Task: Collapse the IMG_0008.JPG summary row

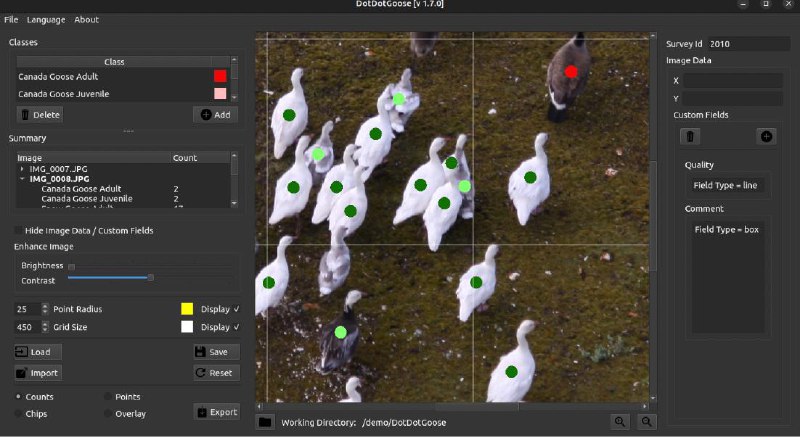Action: (x=22, y=179)
